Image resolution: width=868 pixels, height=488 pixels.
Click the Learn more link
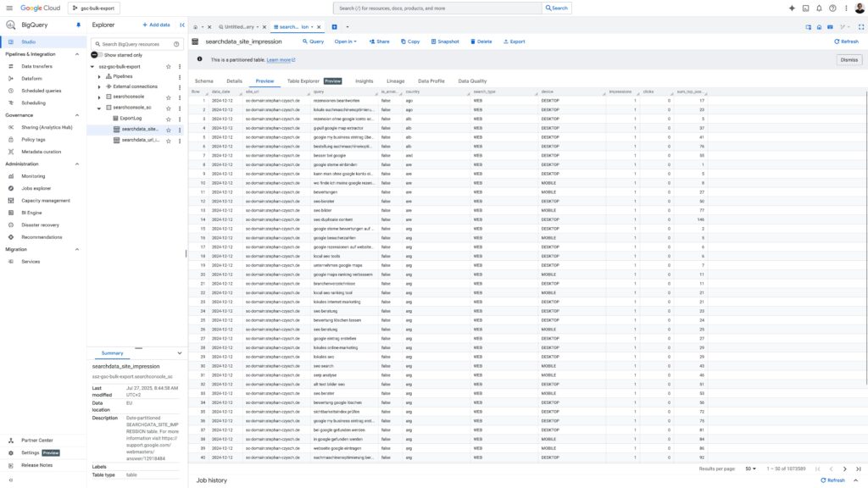pyautogui.click(x=281, y=60)
